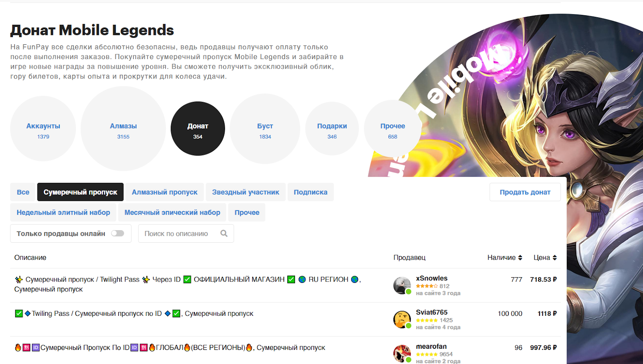Open the Аккаунты category circle
The width and height of the screenshot is (643, 364).
click(x=43, y=129)
